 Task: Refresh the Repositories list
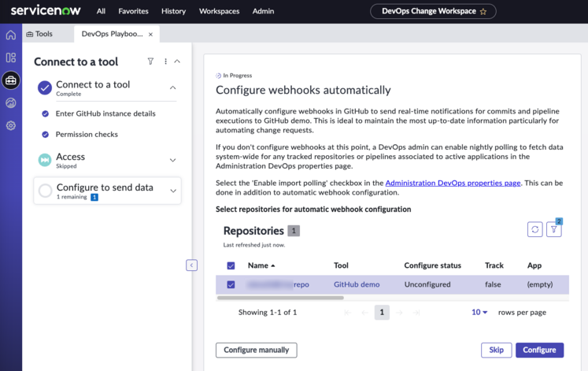click(x=534, y=229)
